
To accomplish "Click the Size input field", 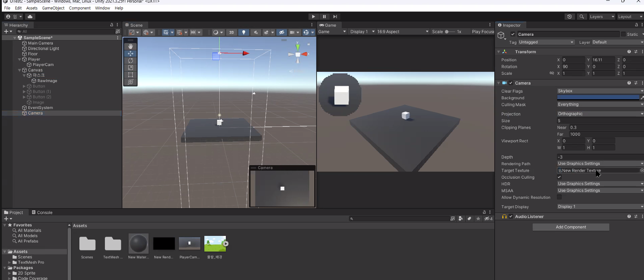I will pyautogui.click(x=600, y=121).
